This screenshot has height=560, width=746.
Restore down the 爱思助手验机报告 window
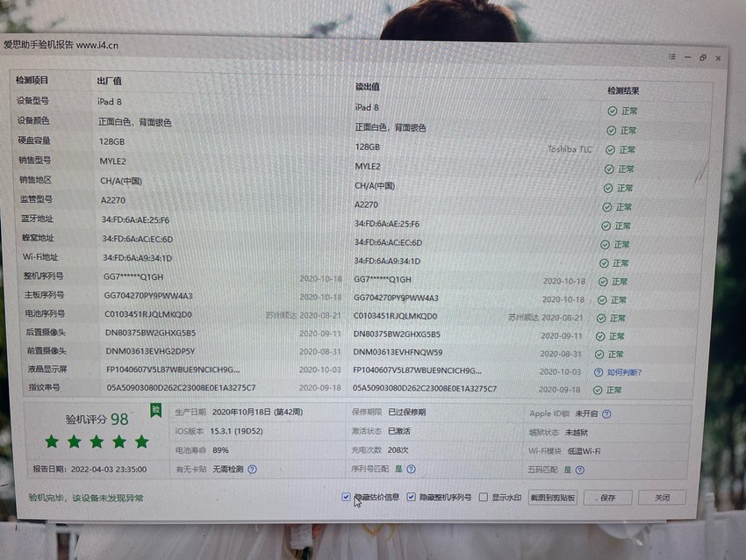pos(703,58)
